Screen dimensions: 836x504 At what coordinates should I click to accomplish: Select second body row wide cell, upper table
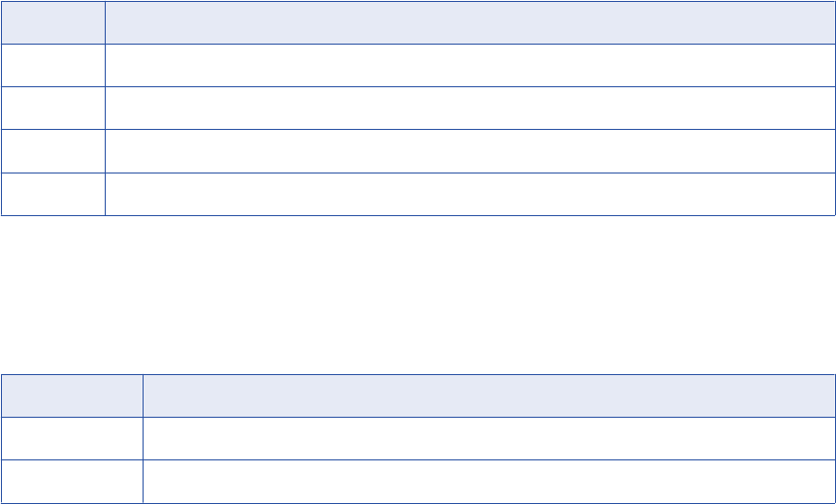point(469,108)
